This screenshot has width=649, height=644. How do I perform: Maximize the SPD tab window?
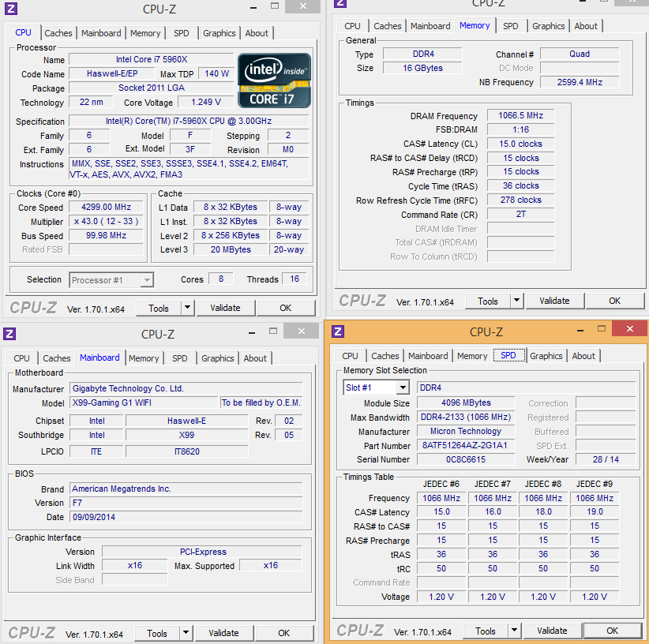(602, 329)
